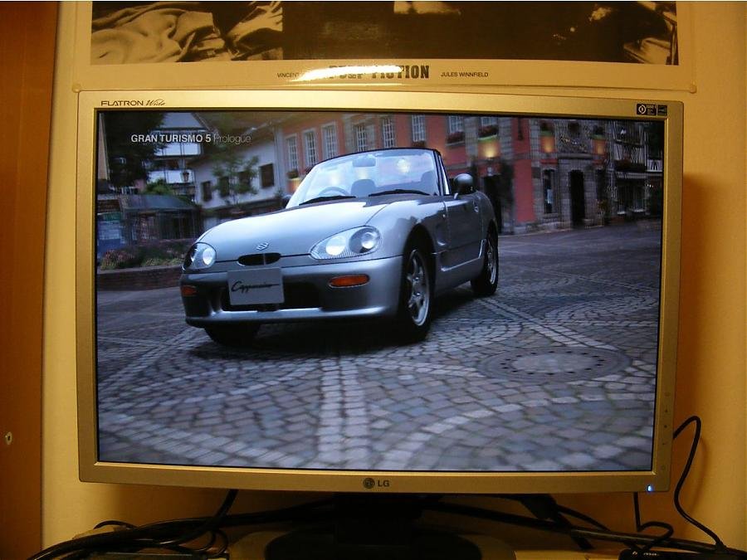The width and height of the screenshot is (747, 560).
Task: Click the "Cappuccino" front license plate
Action: [256, 286]
